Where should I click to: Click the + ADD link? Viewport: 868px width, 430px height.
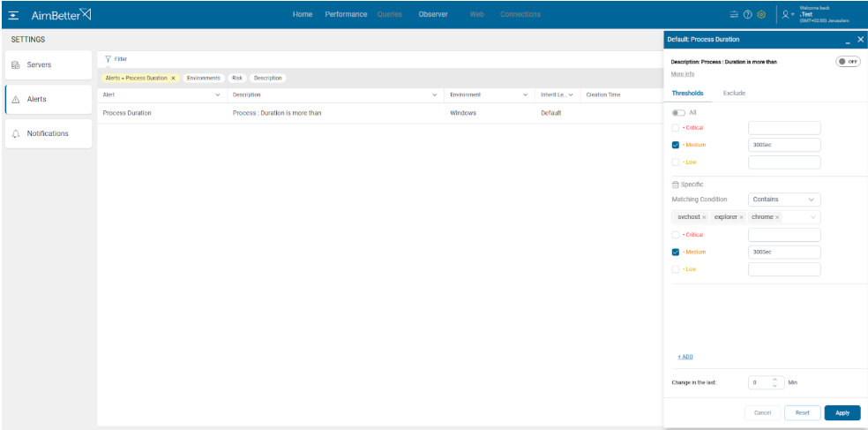click(685, 357)
